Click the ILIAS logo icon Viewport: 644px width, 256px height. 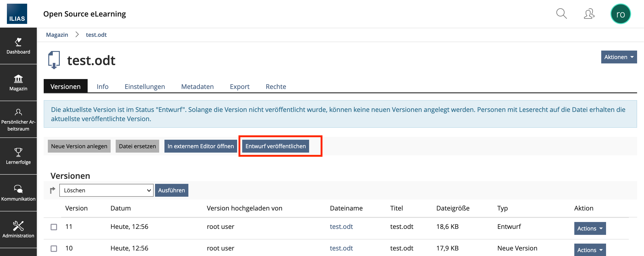(x=17, y=14)
